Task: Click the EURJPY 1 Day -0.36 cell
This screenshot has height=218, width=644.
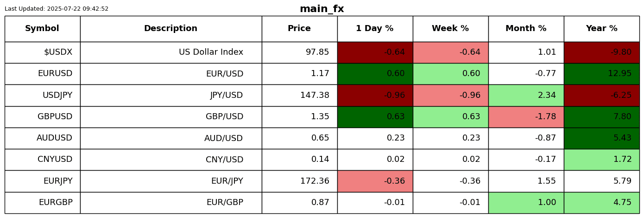Action: [375, 181]
